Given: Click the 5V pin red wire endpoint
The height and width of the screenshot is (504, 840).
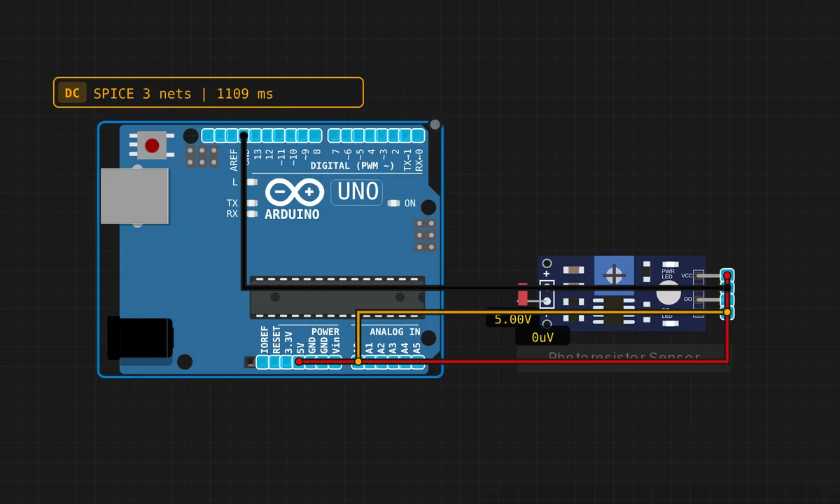Looking at the screenshot, I should click(298, 362).
